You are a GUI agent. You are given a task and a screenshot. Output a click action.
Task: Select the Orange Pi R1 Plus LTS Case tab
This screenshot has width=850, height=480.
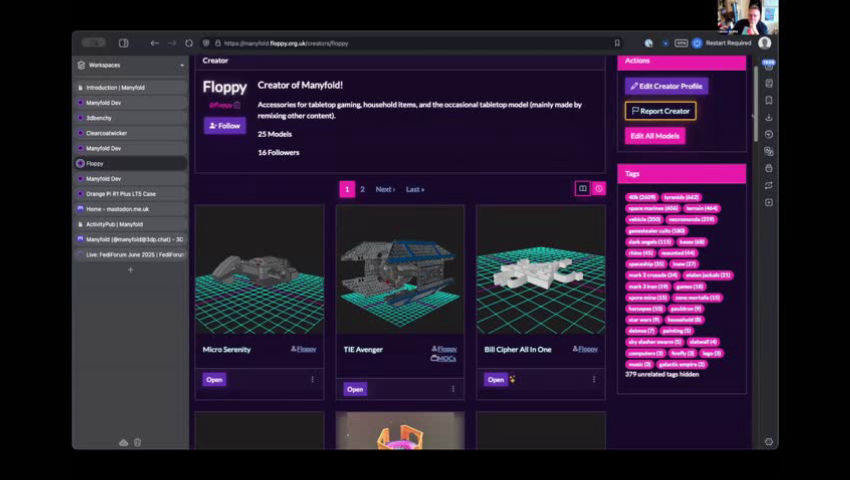[x=121, y=194]
